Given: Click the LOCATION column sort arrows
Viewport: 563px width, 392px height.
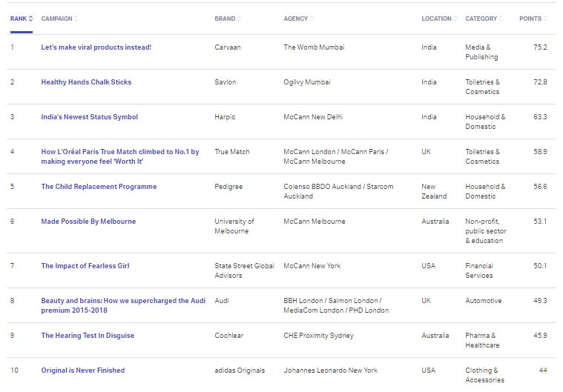Looking at the screenshot, I should click(455, 19).
